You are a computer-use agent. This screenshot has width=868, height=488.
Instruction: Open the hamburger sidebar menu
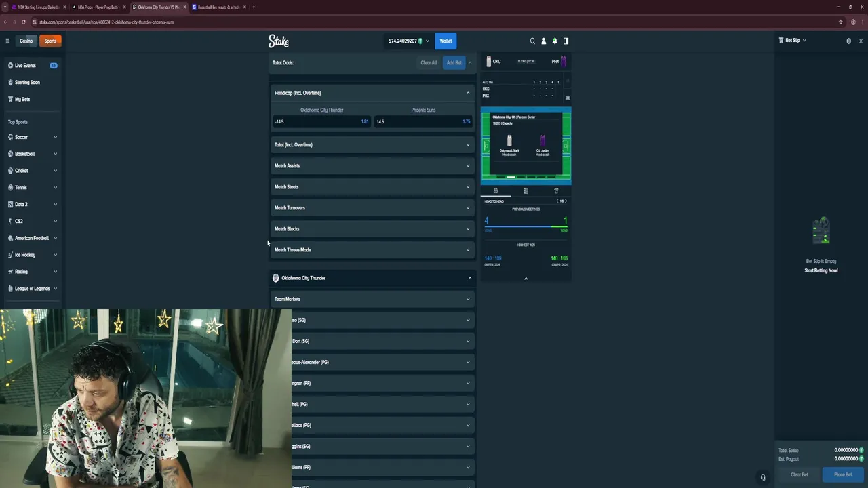7,41
